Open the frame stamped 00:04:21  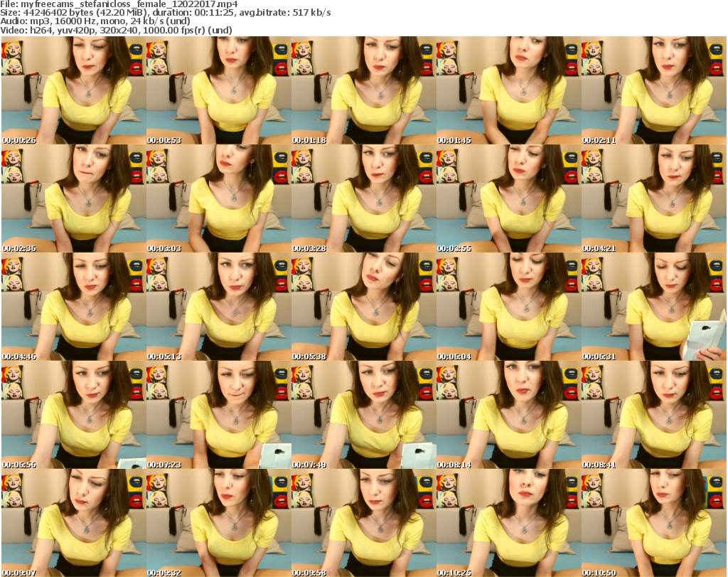[x=654, y=198]
